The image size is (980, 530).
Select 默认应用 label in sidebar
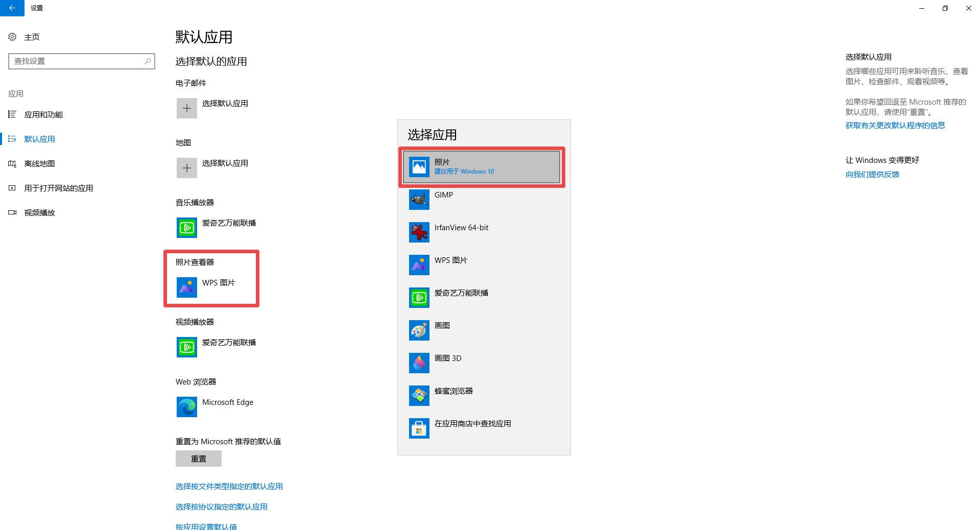point(40,139)
